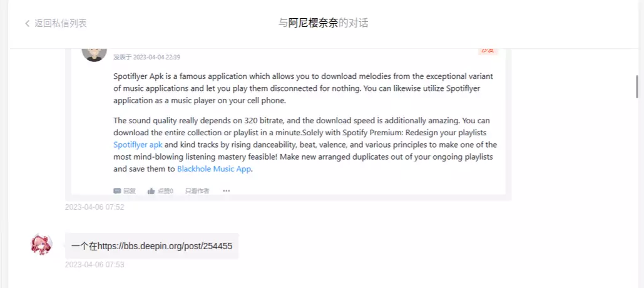The width and height of the screenshot is (644, 288).
Task: Click the 2023-04-06 07:52 message timestamp
Action: 95,207
